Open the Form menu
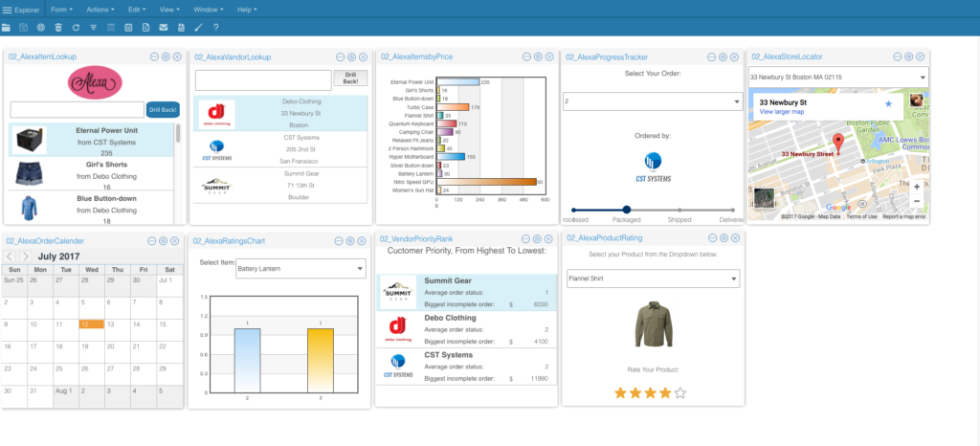Viewport: 980px width, 446px height. point(62,10)
